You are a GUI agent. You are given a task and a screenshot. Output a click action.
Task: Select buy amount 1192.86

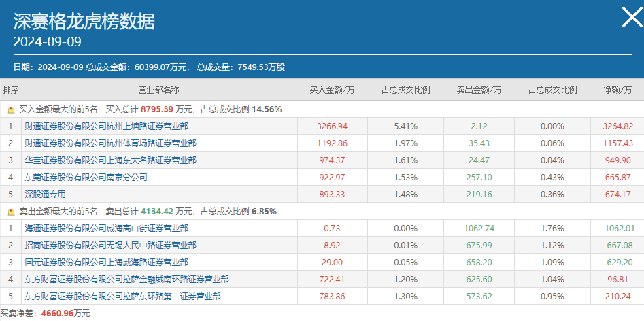(333, 143)
